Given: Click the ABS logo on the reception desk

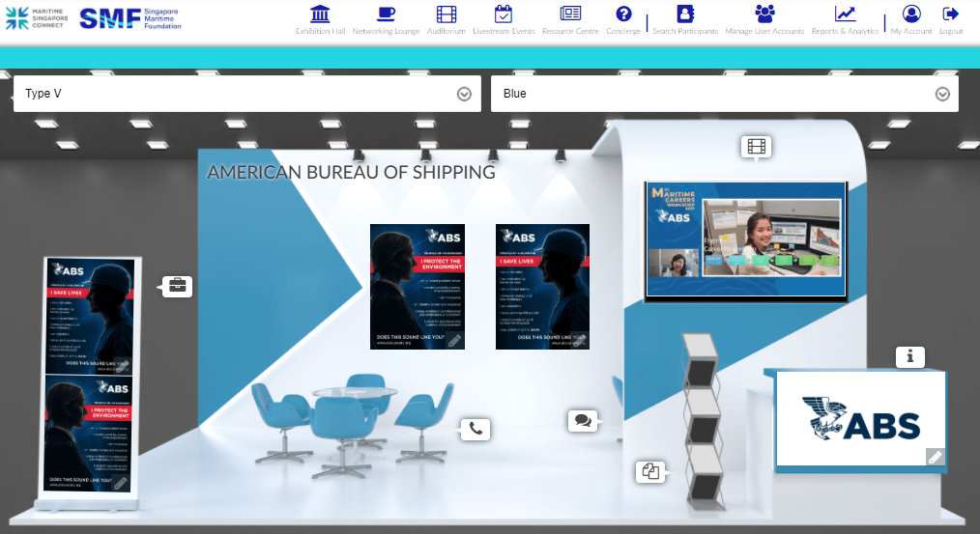Looking at the screenshot, I should (x=860, y=419).
